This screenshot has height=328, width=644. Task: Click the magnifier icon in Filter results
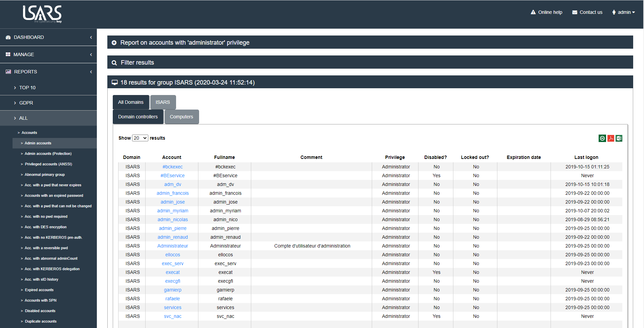tap(114, 63)
